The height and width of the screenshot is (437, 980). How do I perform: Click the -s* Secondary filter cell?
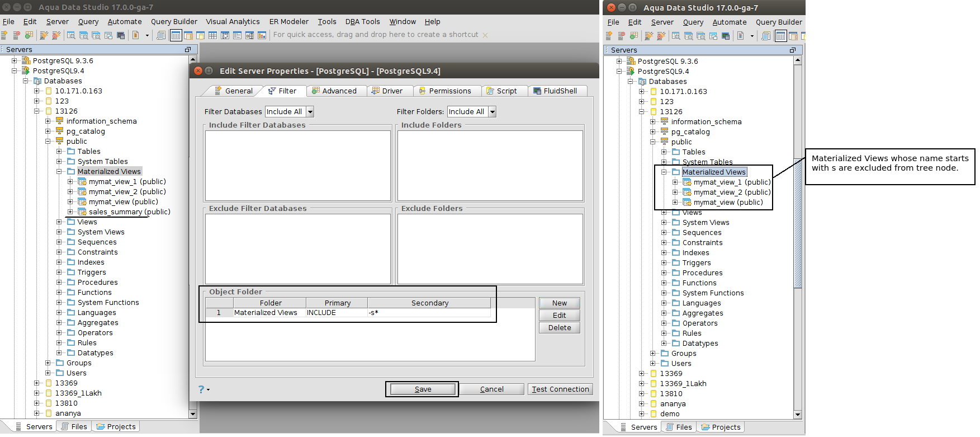(429, 313)
